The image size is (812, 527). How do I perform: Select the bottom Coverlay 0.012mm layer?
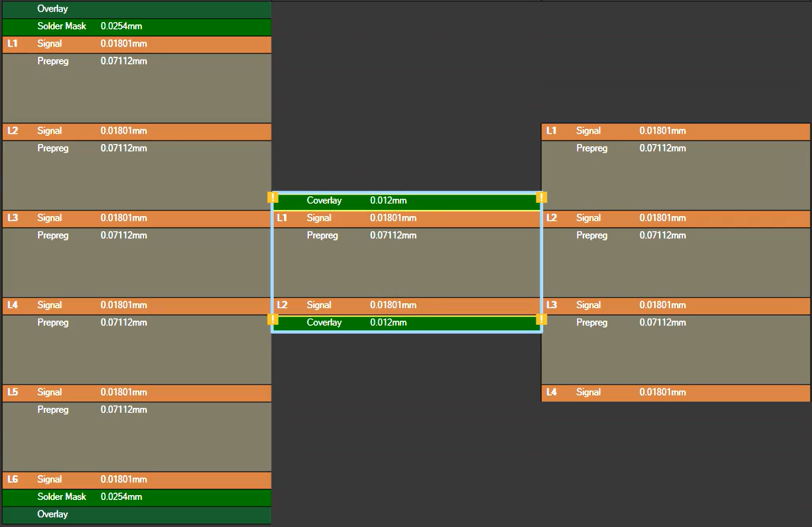[407, 323]
